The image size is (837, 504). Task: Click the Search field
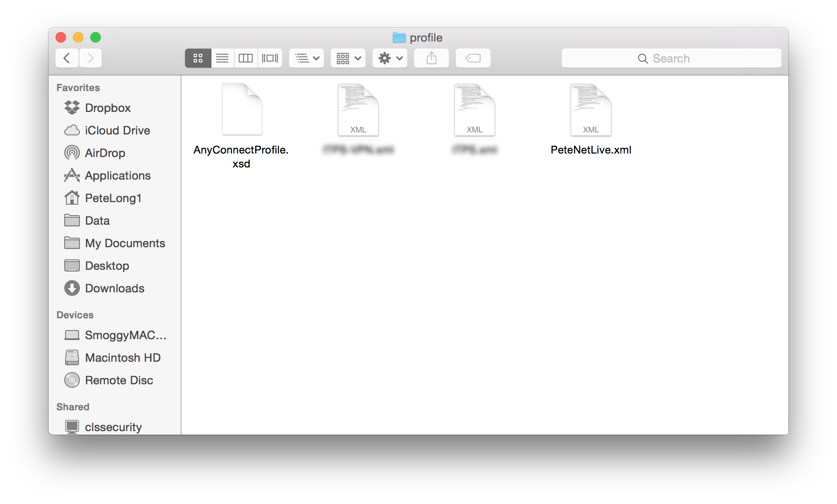tap(671, 58)
